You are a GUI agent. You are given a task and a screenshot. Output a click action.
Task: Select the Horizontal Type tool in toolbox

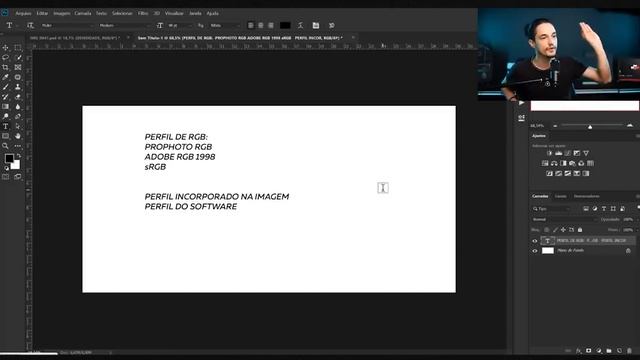[x=5, y=126]
